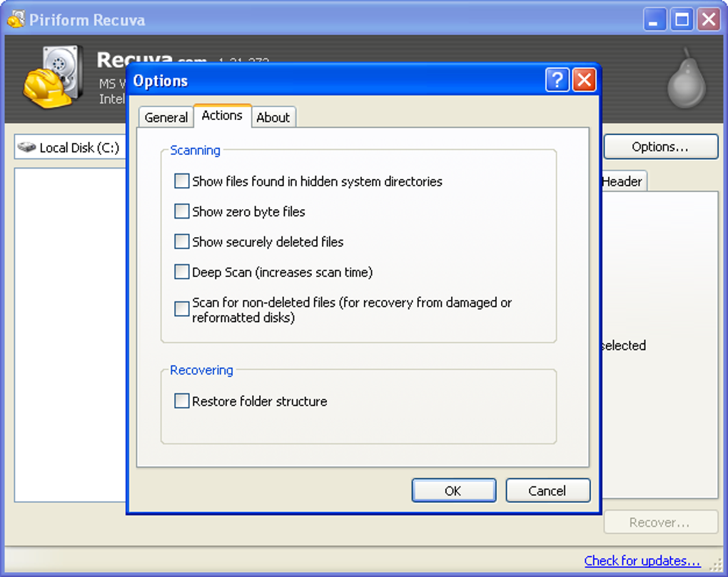
Task: Cancel the Options dialog
Action: (x=547, y=490)
